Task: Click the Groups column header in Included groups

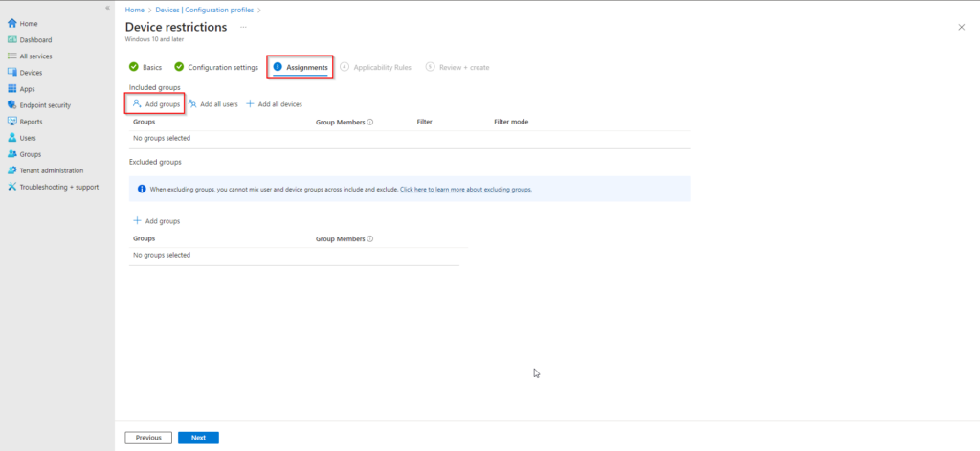Action: coord(145,122)
